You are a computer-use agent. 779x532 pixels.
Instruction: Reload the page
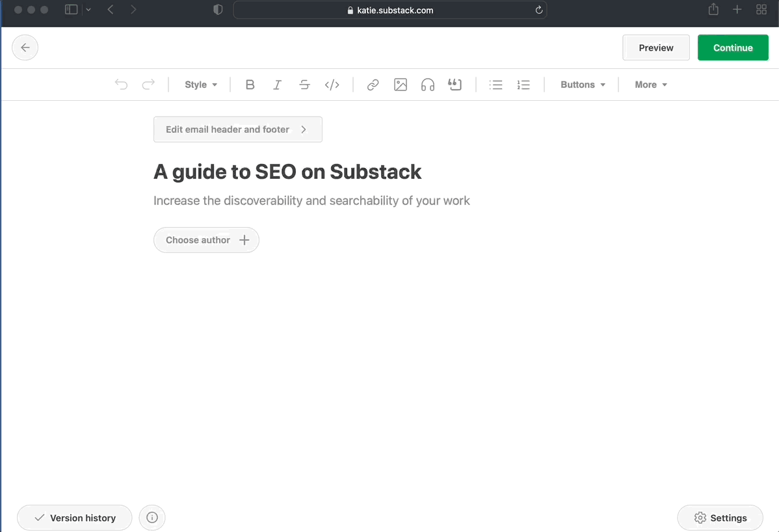[x=538, y=10]
